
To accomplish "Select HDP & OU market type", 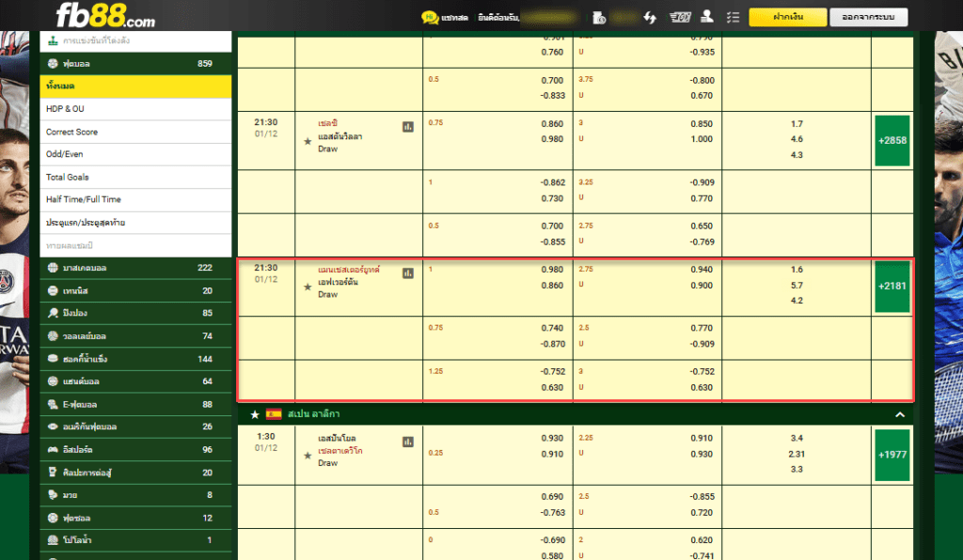I will click(135, 109).
